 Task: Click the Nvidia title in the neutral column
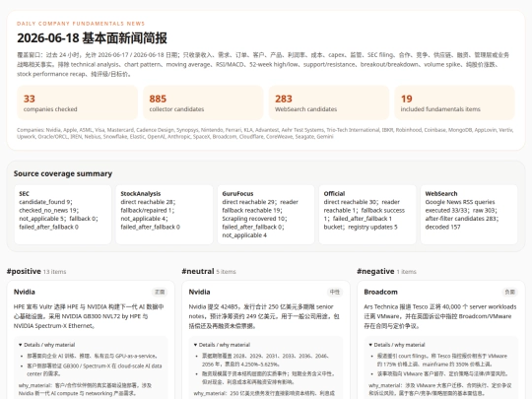point(199,293)
